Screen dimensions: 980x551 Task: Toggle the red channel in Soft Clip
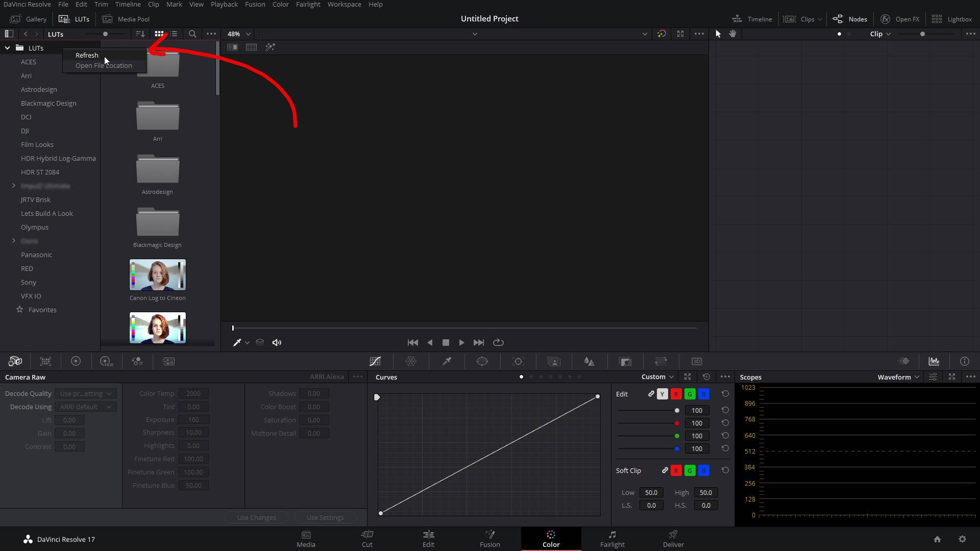(676, 470)
